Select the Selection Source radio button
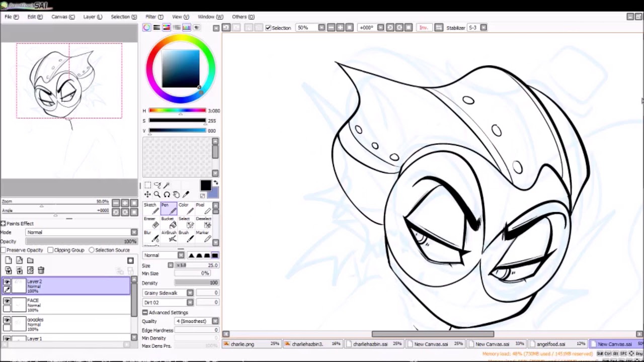The width and height of the screenshot is (644, 362). pos(91,250)
